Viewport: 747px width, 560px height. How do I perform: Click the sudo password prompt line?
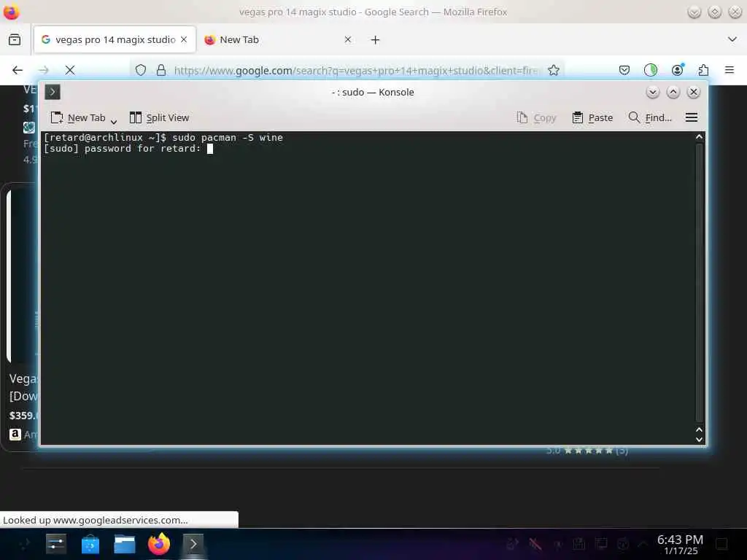127,149
